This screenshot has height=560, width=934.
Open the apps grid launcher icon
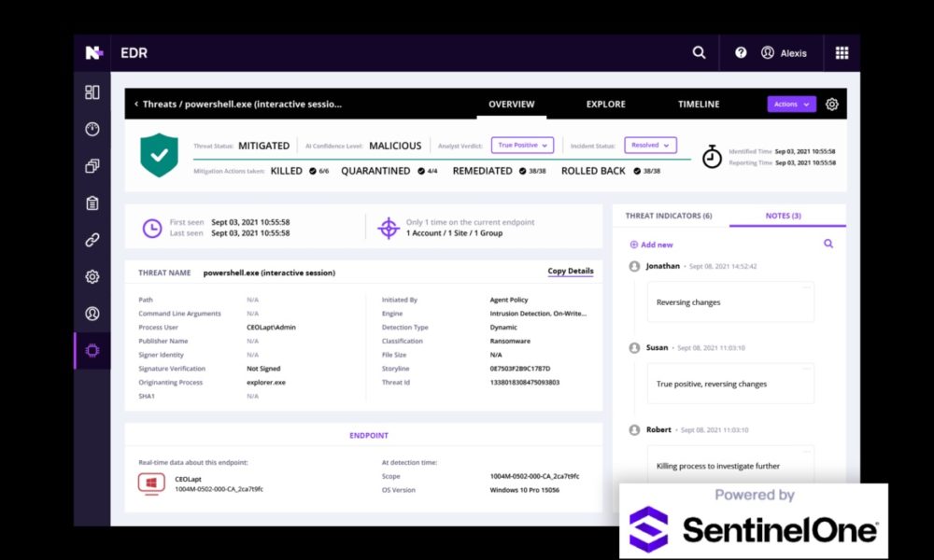(842, 53)
